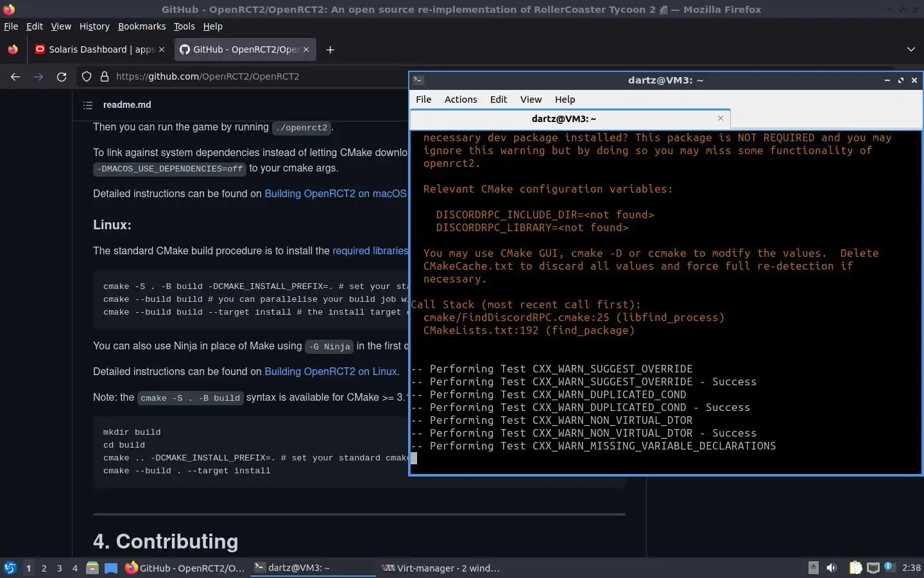Open Firefox View menu
924x578 pixels.
[61, 26]
